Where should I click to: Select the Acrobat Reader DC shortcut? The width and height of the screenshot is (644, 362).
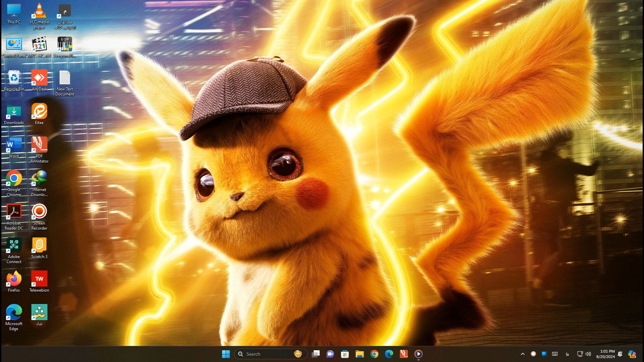[14, 217]
